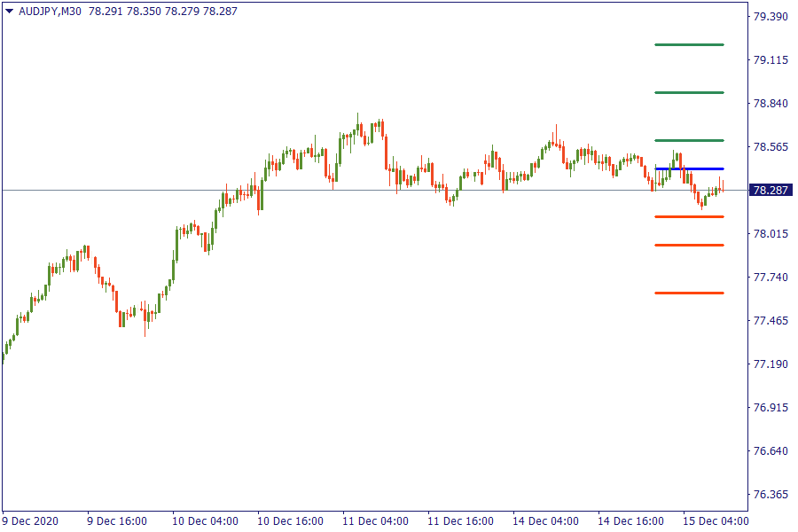Click the 78.015 price scale label

[771, 234]
